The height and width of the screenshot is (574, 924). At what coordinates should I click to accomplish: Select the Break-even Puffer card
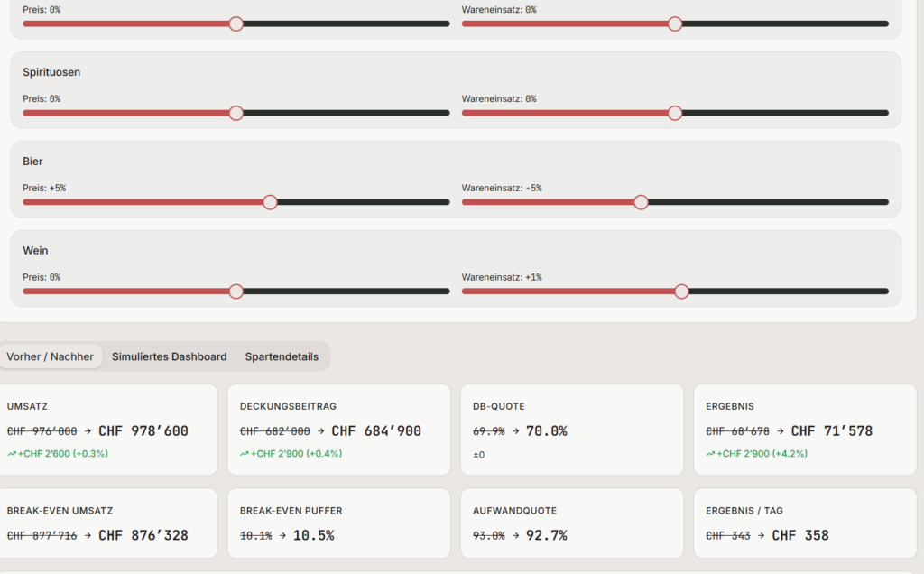(338, 523)
